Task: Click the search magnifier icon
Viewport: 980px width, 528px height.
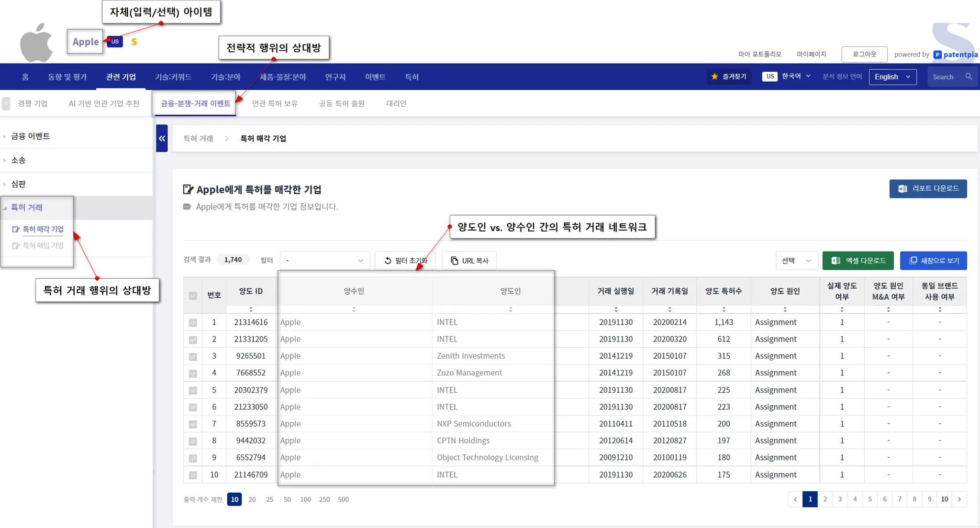Action: [x=969, y=77]
